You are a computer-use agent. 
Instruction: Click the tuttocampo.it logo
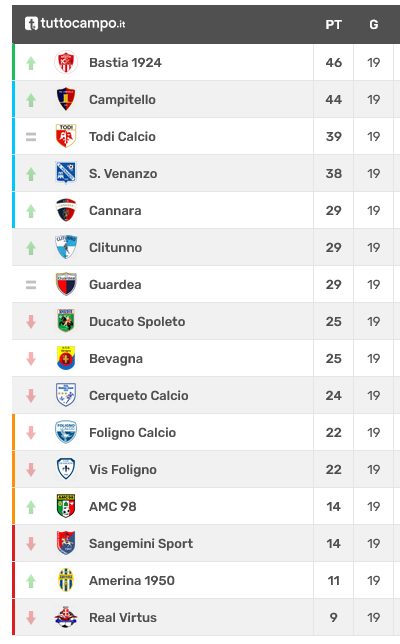[x=75, y=23]
